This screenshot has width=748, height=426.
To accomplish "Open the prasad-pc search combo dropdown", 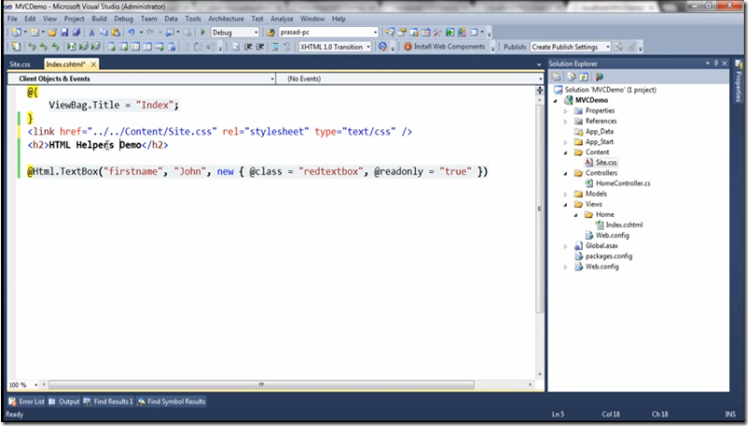I will (x=375, y=32).
